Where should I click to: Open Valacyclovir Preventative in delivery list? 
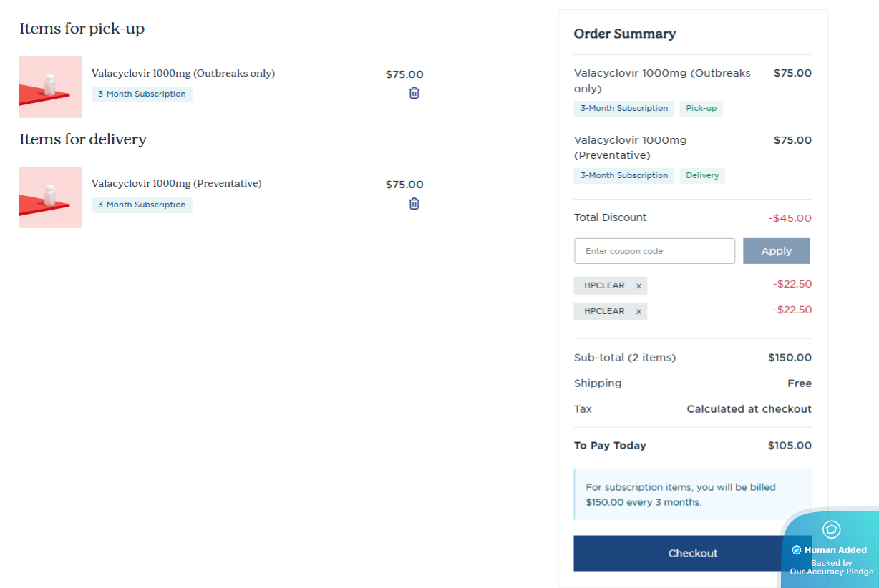tap(176, 184)
